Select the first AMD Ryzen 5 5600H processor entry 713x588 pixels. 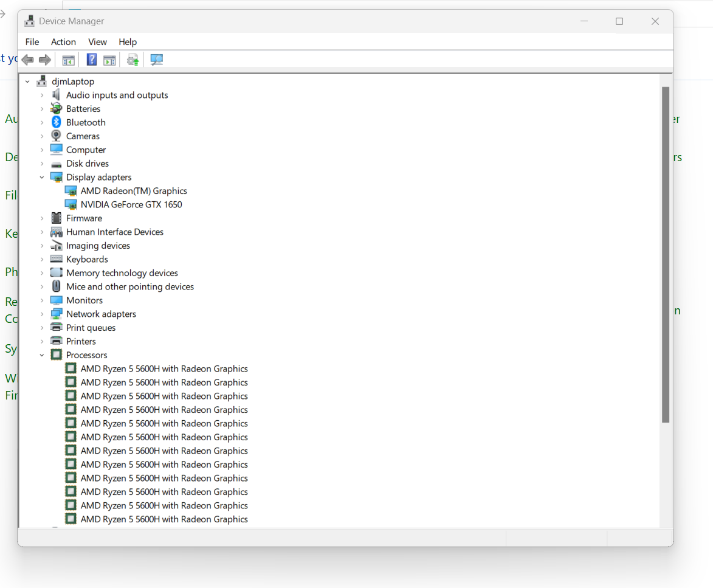[x=164, y=368]
